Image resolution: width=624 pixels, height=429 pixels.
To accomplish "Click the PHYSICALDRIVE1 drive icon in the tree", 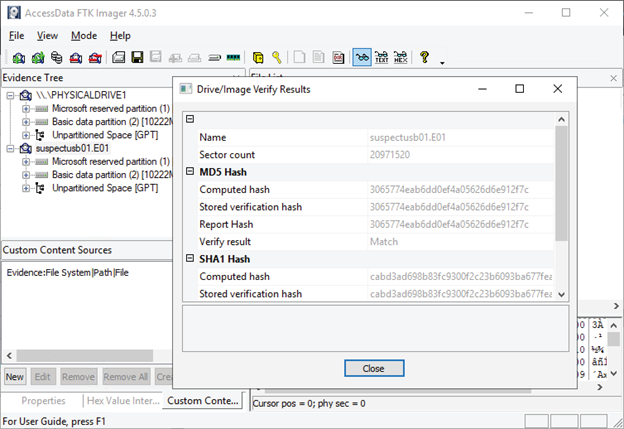I will [25, 95].
